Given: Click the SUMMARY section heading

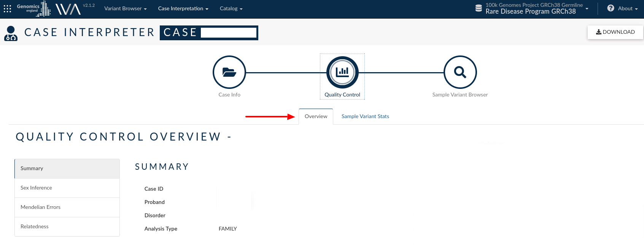Looking at the screenshot, I should pyautogui.click(x=162, y=167).
